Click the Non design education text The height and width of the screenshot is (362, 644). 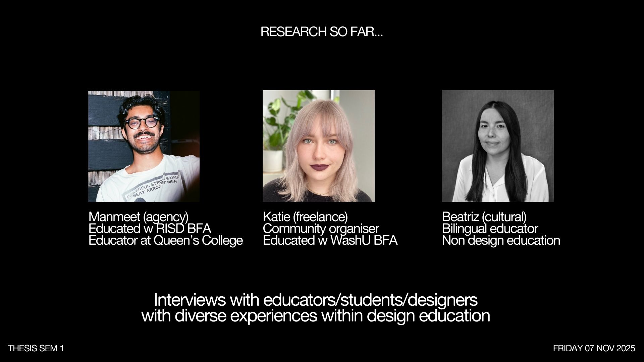tap(501, 240)
